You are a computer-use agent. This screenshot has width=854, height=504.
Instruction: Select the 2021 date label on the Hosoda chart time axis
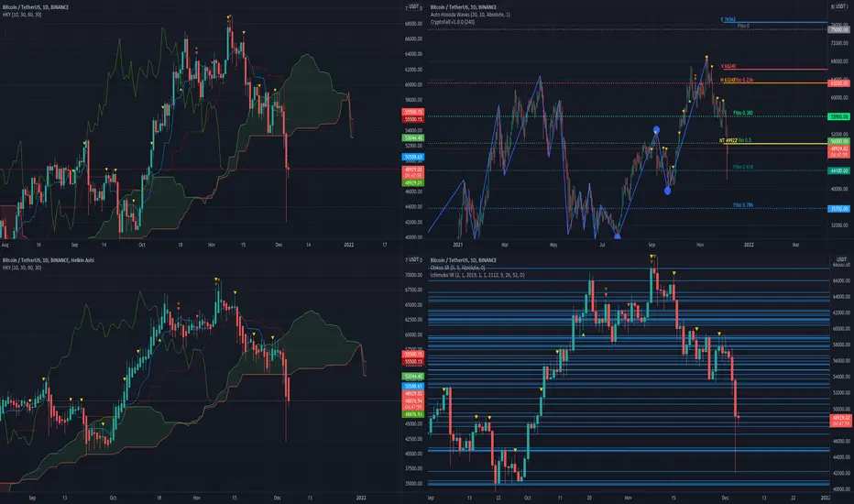(x=458, y=245)
